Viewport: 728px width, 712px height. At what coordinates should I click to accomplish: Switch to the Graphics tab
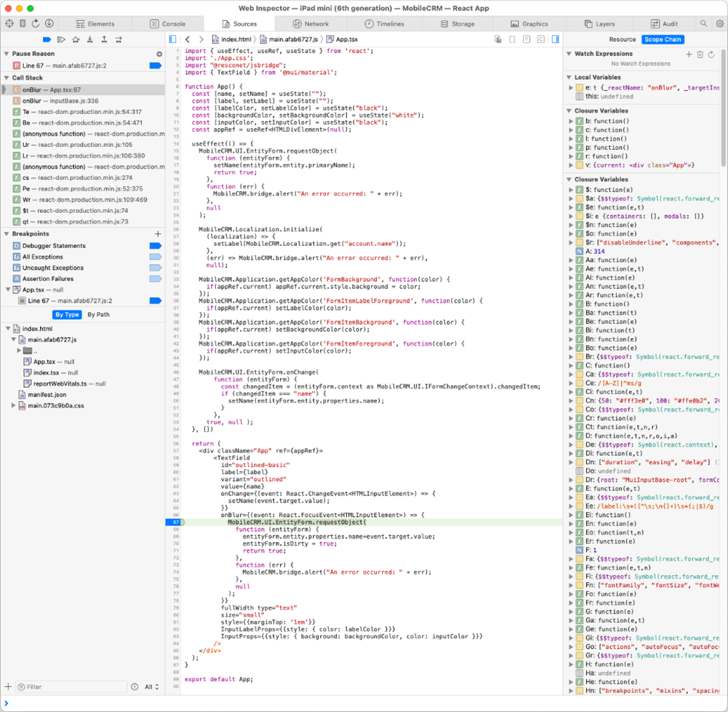pos(530,24)
